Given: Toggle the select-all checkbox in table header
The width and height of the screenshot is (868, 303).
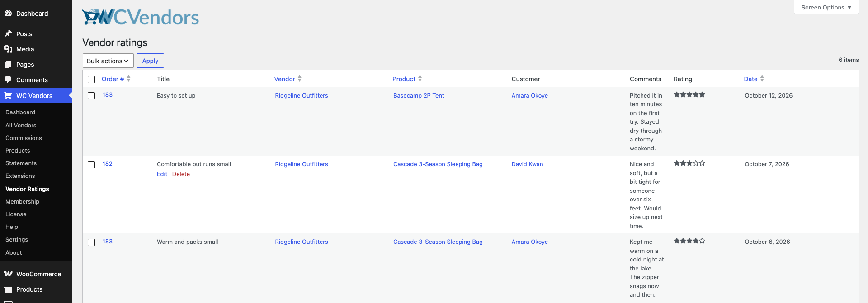Looking at the screenshot, I should pyautogui.click(x=91, y=79).
